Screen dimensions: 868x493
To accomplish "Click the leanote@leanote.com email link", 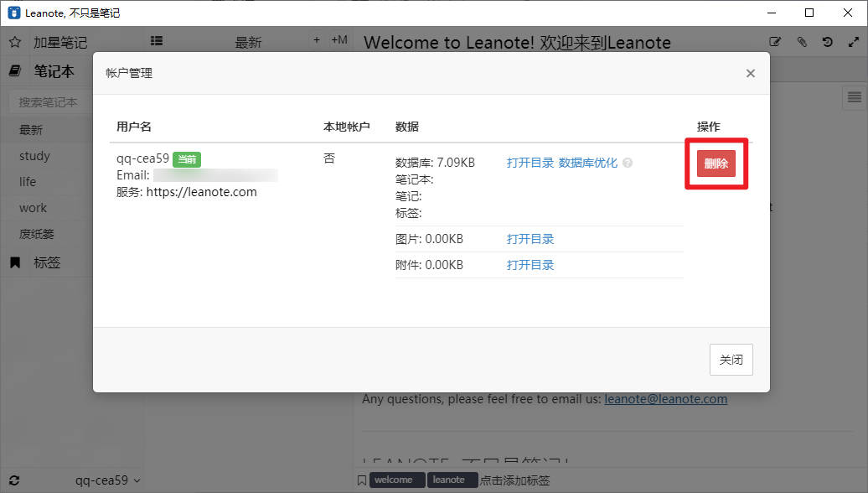I will click(665, 399).
